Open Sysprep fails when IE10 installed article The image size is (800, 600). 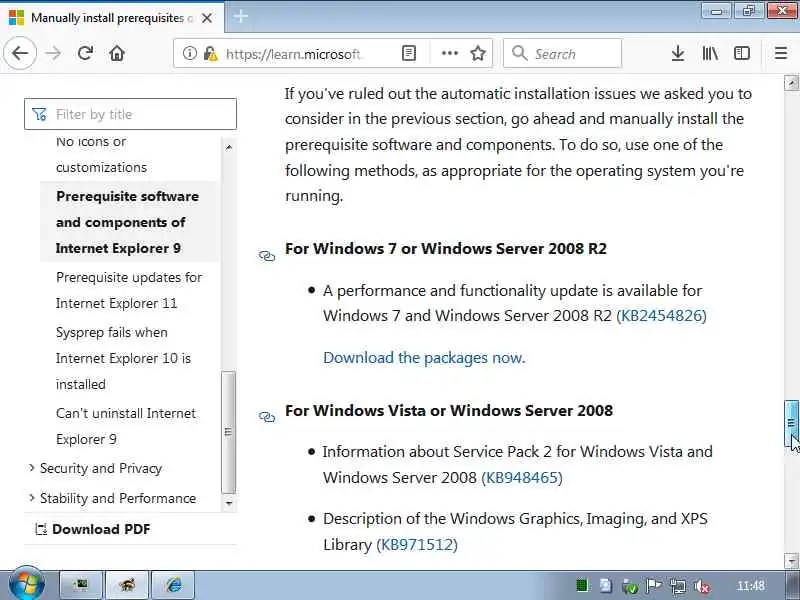point(123,358)
